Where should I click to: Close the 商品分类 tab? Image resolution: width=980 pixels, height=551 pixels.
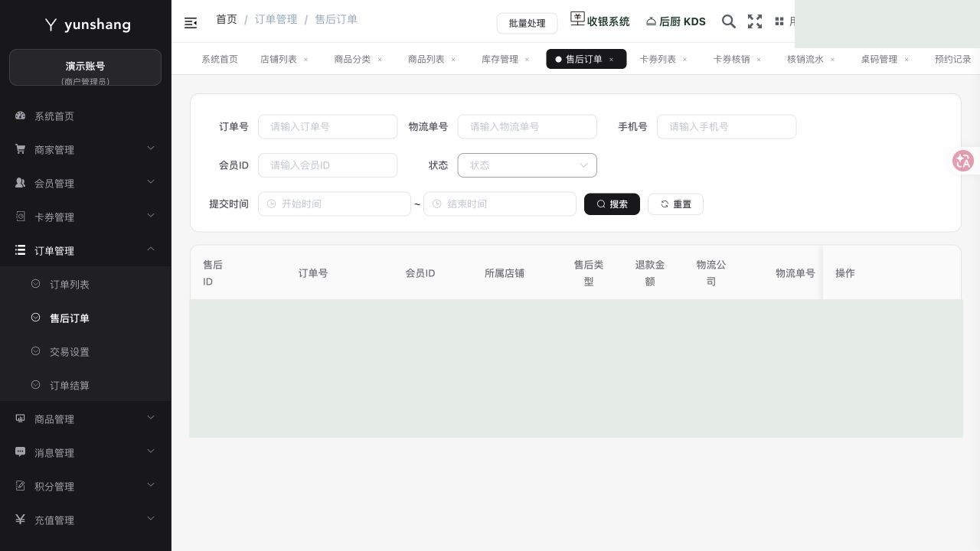[379, 59]
